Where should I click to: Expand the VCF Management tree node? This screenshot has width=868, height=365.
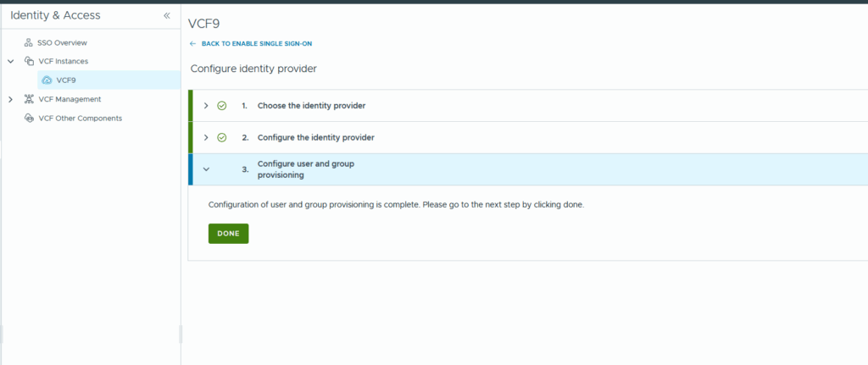pyautogui.click(x=10, y=99)
